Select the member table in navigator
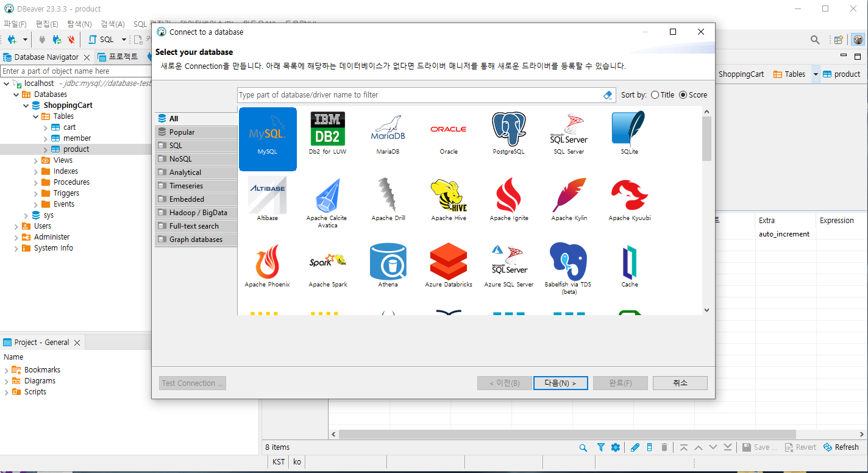 (77, 138)
